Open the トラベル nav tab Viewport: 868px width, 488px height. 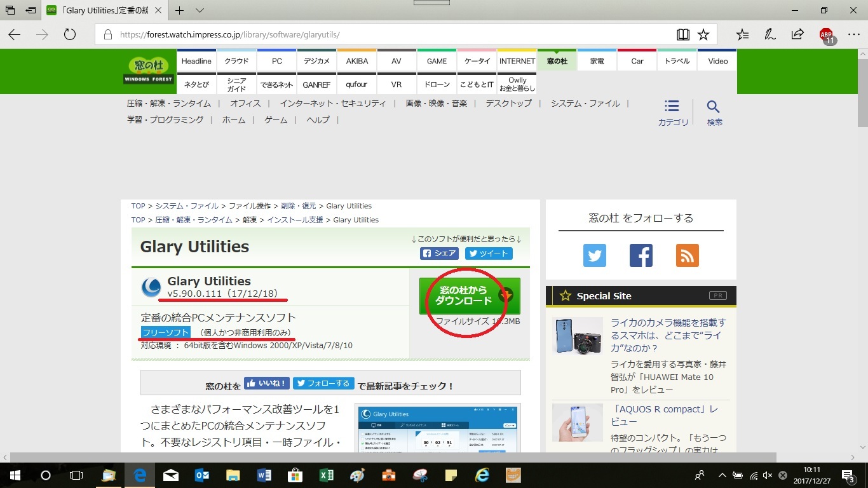(x=677, y=61)
